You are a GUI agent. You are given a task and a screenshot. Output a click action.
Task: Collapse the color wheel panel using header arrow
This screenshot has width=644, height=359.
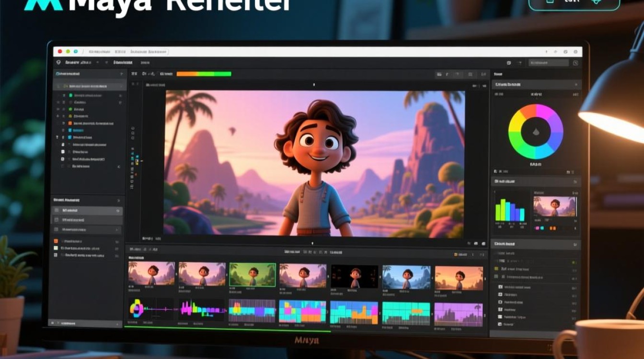pyautogui.click(x=575, y=85)
